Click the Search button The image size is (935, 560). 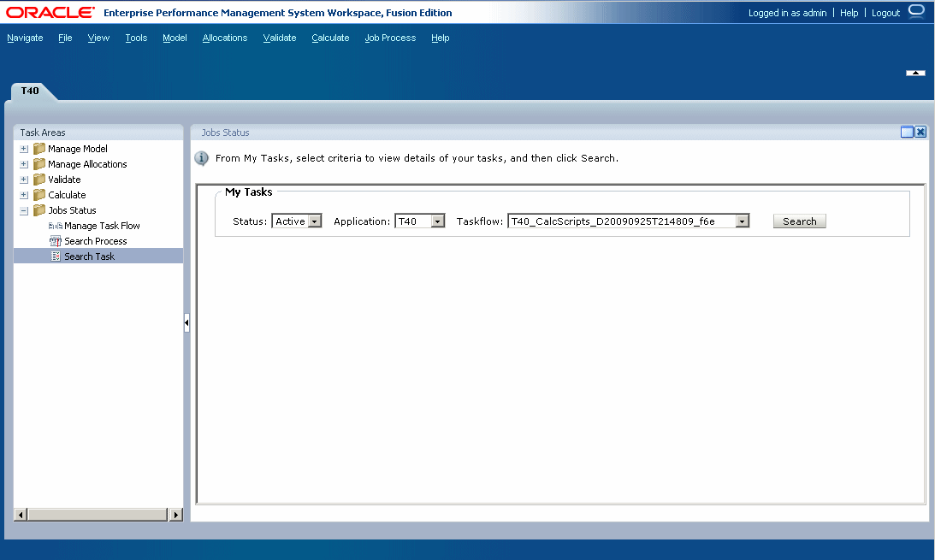pyautogui.click(x=798, y=221)
